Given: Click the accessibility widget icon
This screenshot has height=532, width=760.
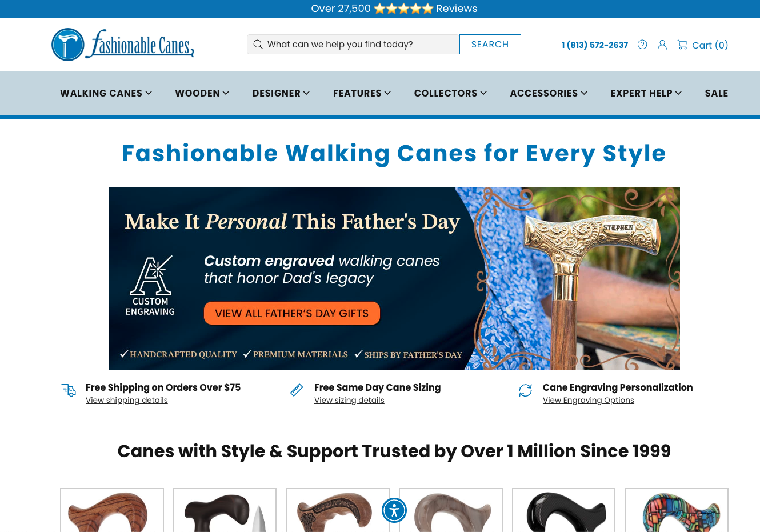Looking at the screenshot, I should 394,510.
